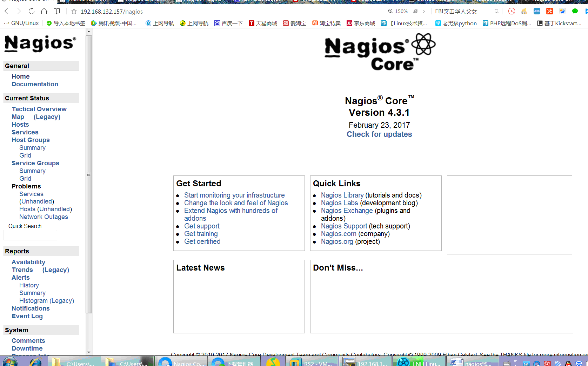Go back with the browser back arrow
Image resolution: width=588 pixels, height=366 pixels.
(6, 11)
